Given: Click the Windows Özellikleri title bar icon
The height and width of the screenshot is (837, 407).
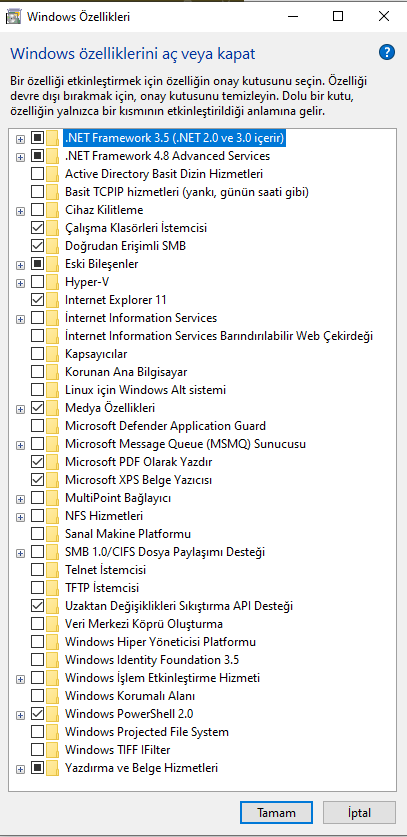Looking at the screenshot, I should [13, 17].
